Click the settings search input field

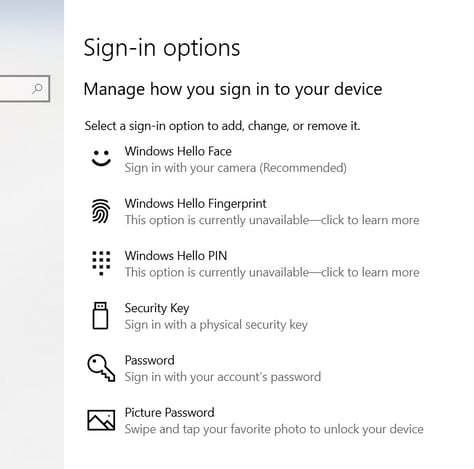coord(24,89)
